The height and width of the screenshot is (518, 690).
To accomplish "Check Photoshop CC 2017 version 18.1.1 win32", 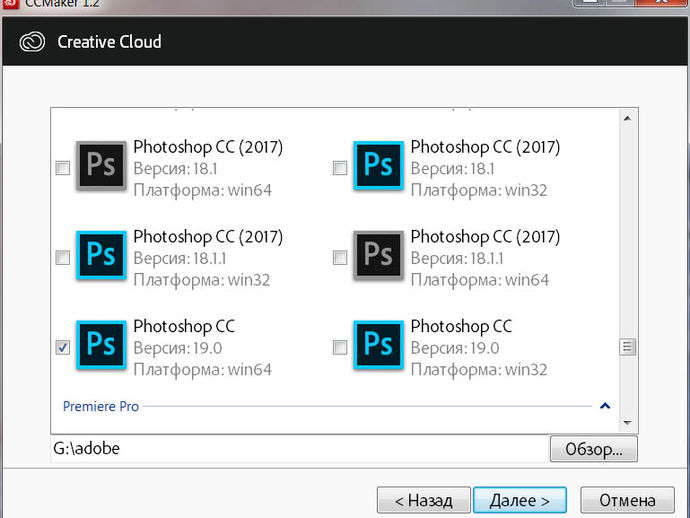I will [62, 257].
